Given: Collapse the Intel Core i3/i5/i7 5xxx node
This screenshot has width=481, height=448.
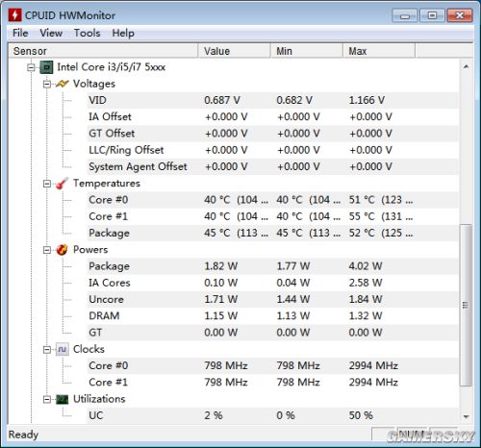Looking at the screenshot, I should pos(31,67).
